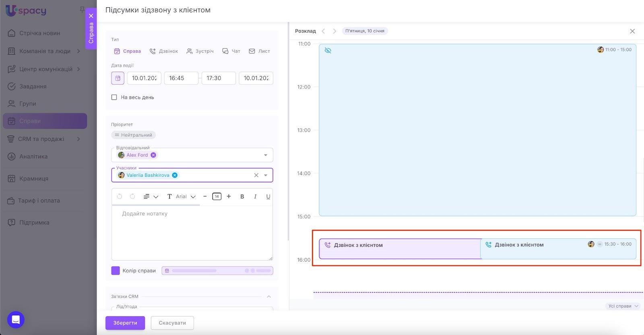The image size is (644, 335).
Task: Click the undo arrow in editor
Action: 120,196
